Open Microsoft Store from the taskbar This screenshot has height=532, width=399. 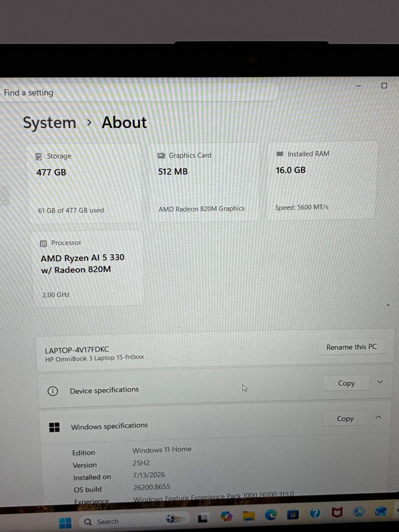[293, 514]
